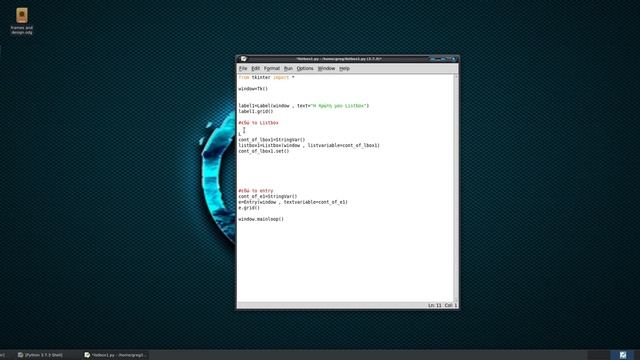Click the editor vertical scrollbar
Screen dimensions: 640x360
[456, 188]
